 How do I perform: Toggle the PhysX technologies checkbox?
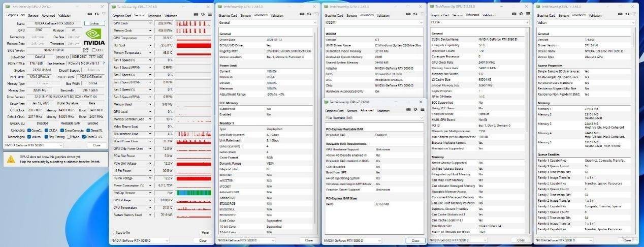tap(69, 137)
